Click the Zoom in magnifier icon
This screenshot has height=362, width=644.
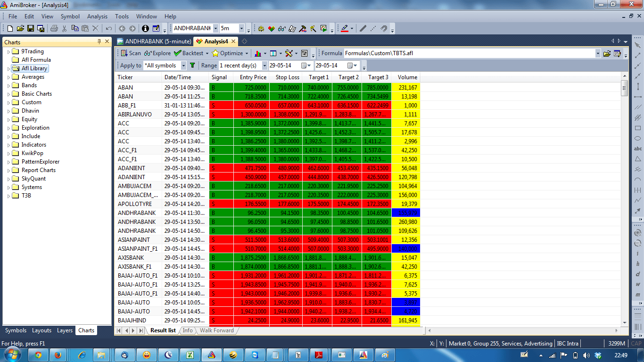click(637, 233)
